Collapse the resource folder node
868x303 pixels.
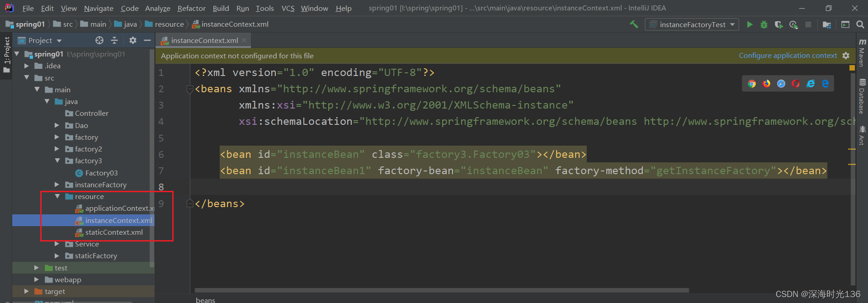click(57, 196)
